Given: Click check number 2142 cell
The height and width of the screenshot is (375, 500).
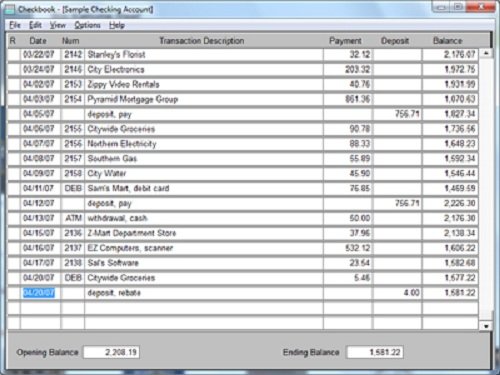Looking at the screenshot, I should click(73, 54).
